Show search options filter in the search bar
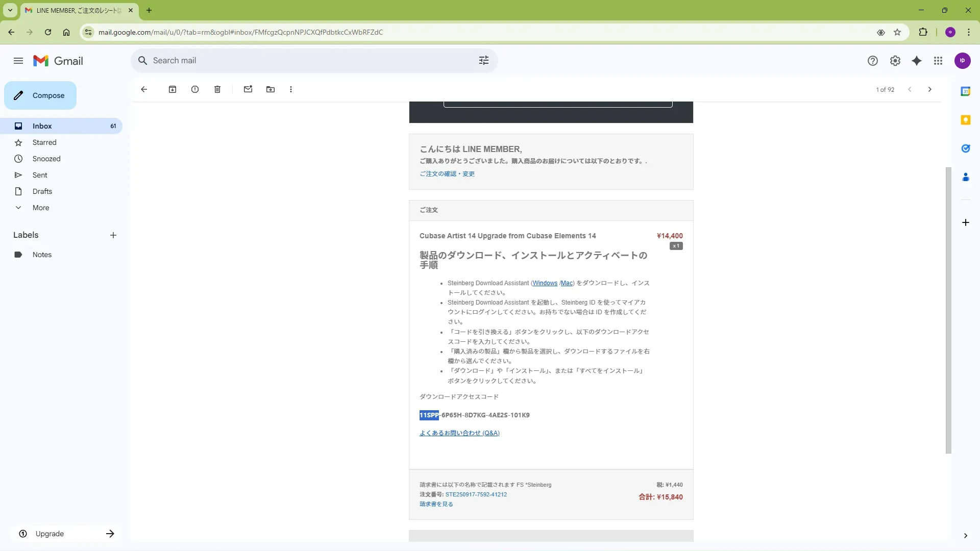The height and width of the screenshot is (551, 980). pyautogui.click(x=484, y=61)
